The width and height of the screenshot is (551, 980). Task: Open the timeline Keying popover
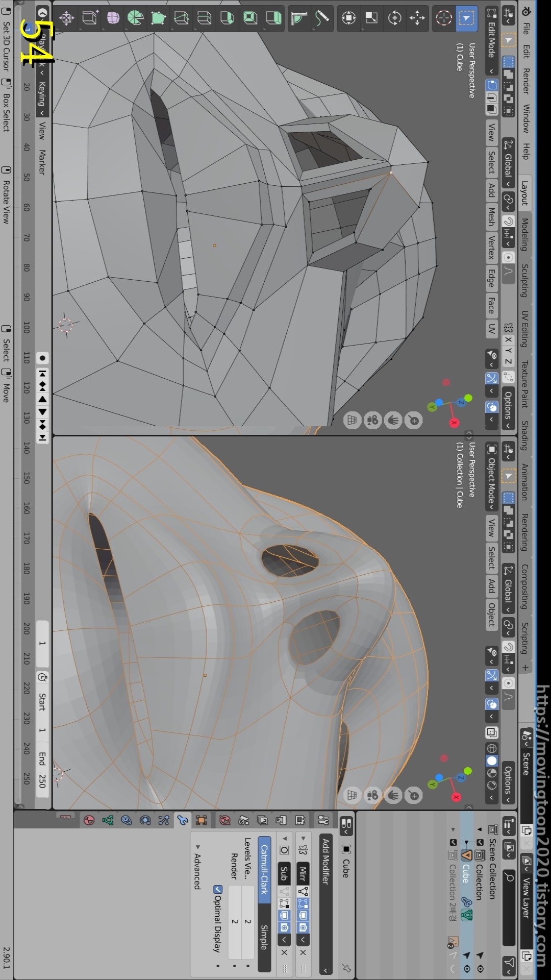click(x=42, y=98)
